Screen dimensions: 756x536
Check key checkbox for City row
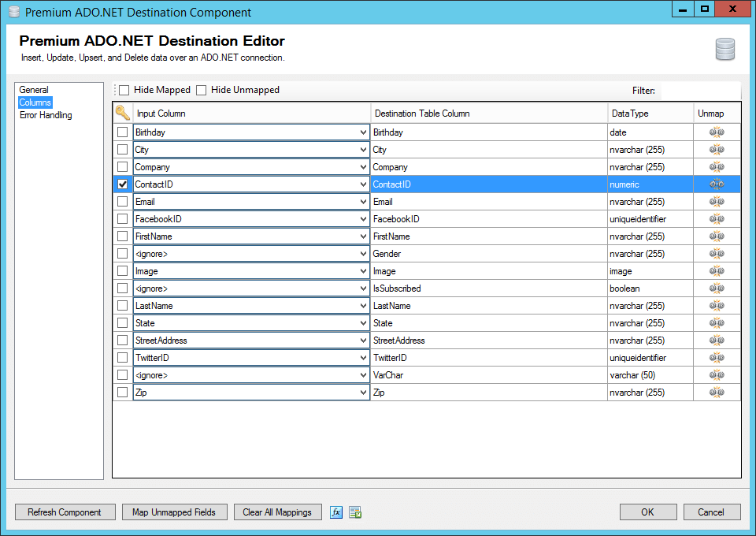click(123, 150)
